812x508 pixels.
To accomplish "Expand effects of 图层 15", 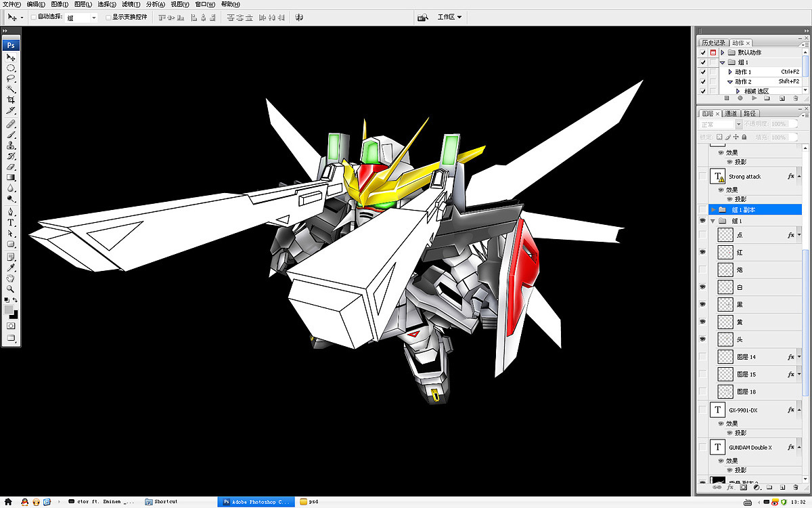I will (x=799, y=374).
